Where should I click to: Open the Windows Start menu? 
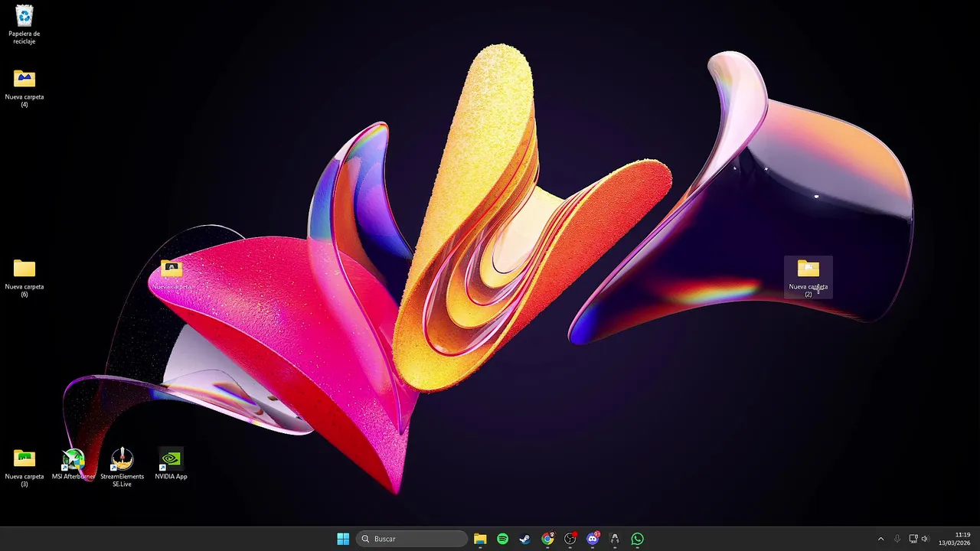pyautogui.click(x=343, y=539)
